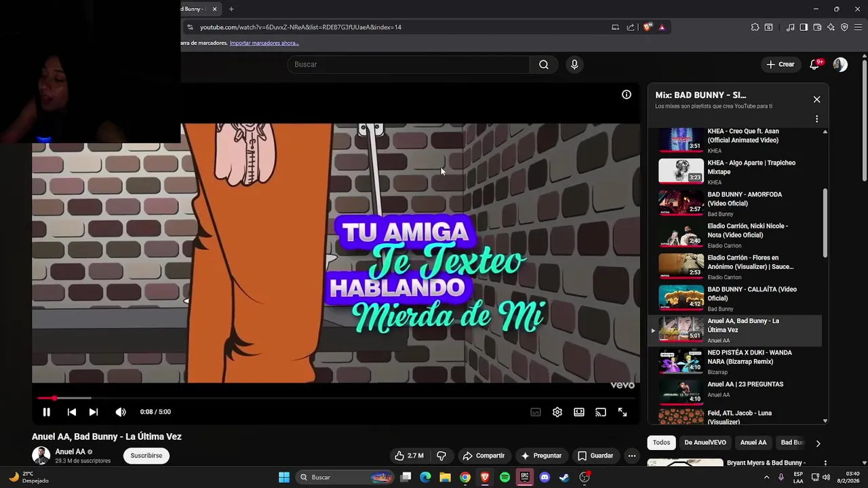
Task: Play Anuel AA | 23 PREGUNTAS
Action: (x=735, y=393)
